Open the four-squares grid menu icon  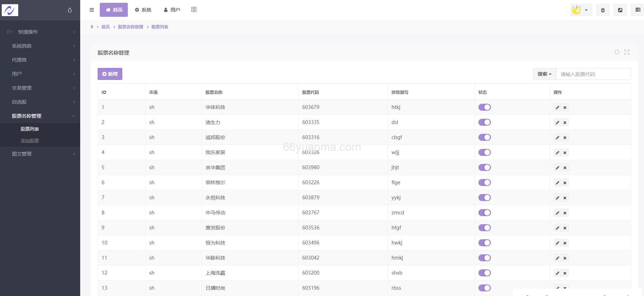coord(194,9)
